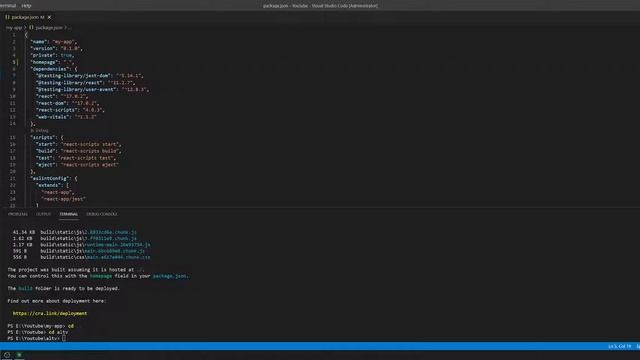Open the partially visible Terminal menu
This screenshot has height=360, width=640.
pos(8,6)
